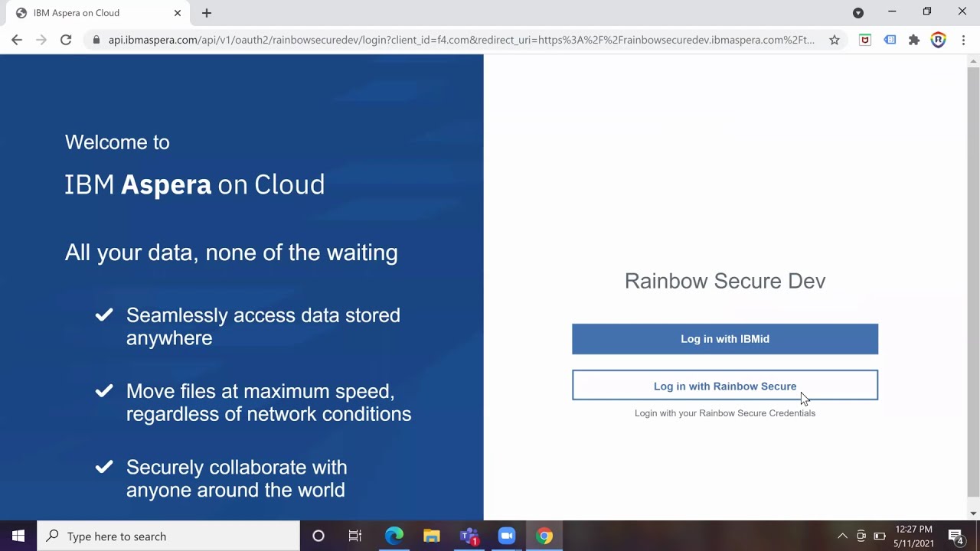
Task: Go back using browser back arrow
Action: click(17, 40)
